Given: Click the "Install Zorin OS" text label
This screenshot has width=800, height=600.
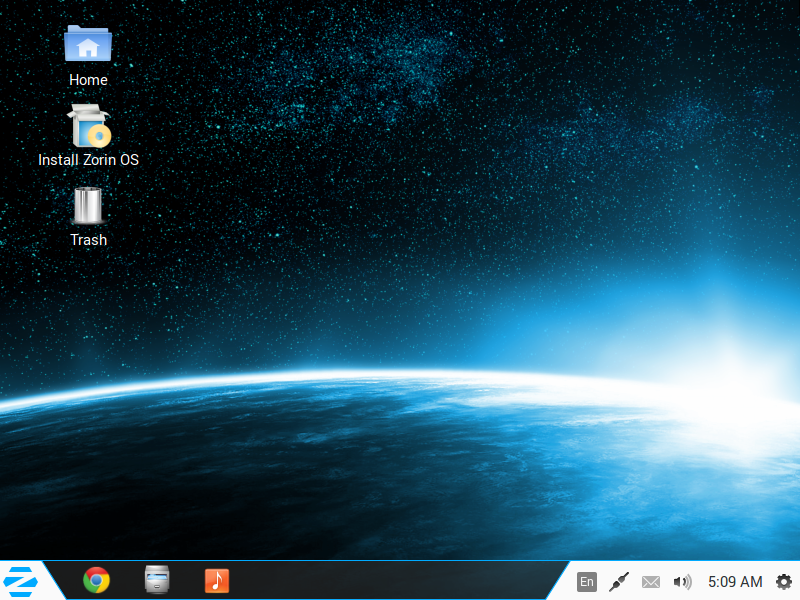Looking at the screenshot, I should 88,160.
